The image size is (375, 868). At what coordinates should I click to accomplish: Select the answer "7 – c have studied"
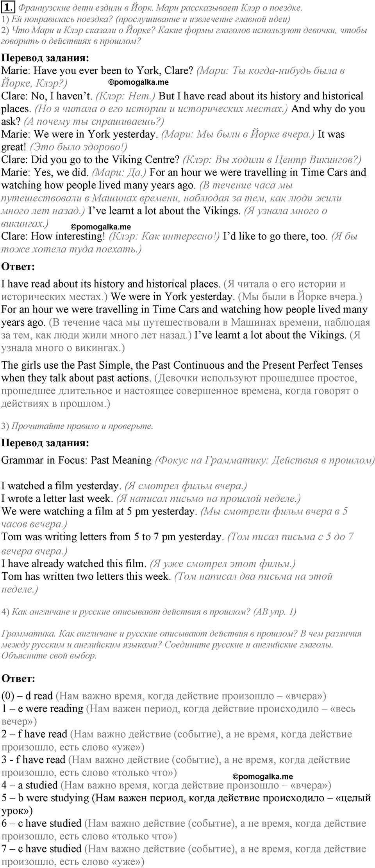41,848
